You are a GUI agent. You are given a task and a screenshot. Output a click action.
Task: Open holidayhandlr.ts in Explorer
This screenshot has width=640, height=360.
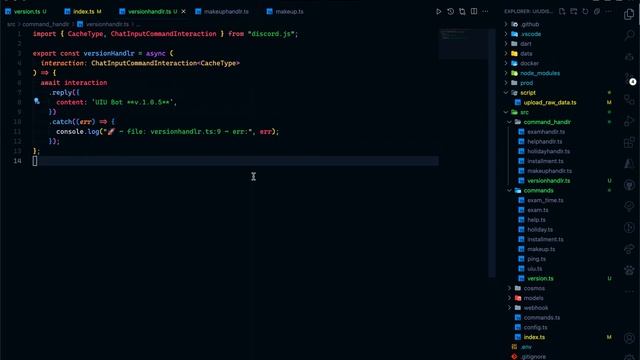pos(548,151)
